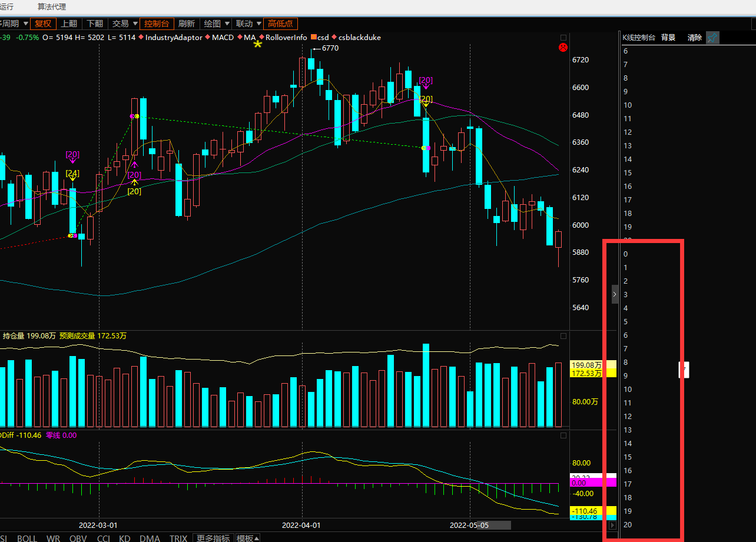Viewport: 756px width, 542px height.
Task: Select row 4 in the console list
Action: coord(625,308)
